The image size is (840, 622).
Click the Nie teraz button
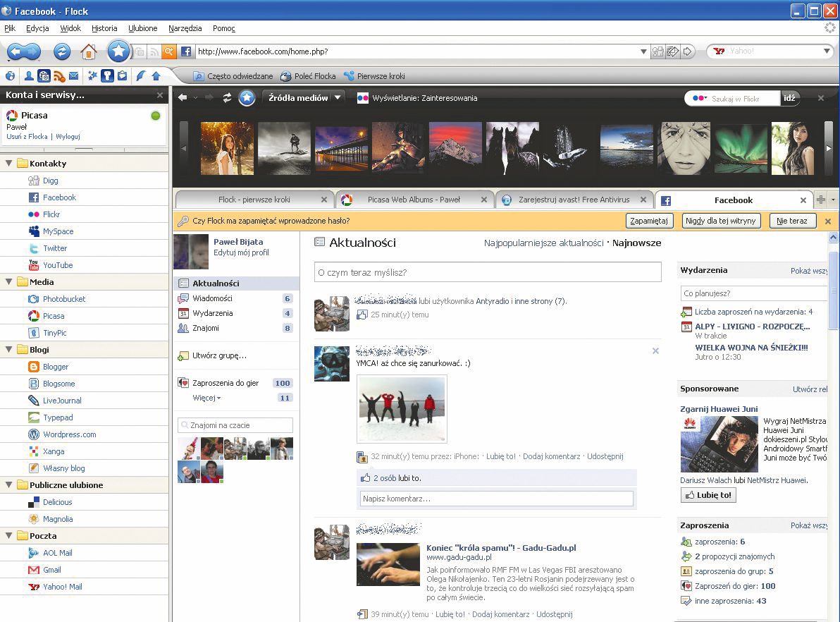792,221
